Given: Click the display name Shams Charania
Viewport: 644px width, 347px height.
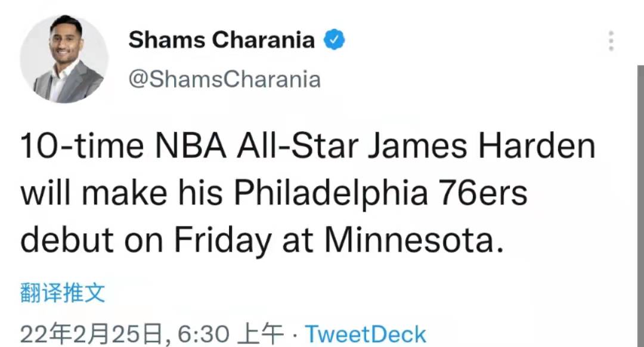Looking at the screenshot, I should 221,40.
